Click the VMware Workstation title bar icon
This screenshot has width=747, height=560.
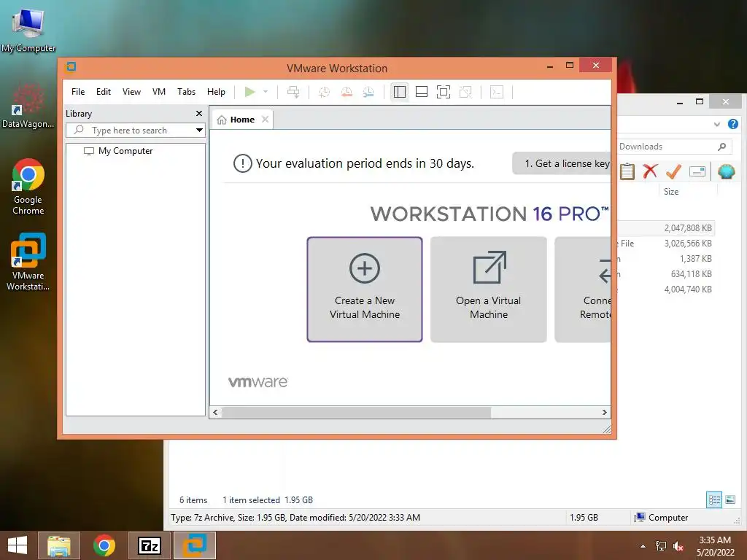pos(71,66)
